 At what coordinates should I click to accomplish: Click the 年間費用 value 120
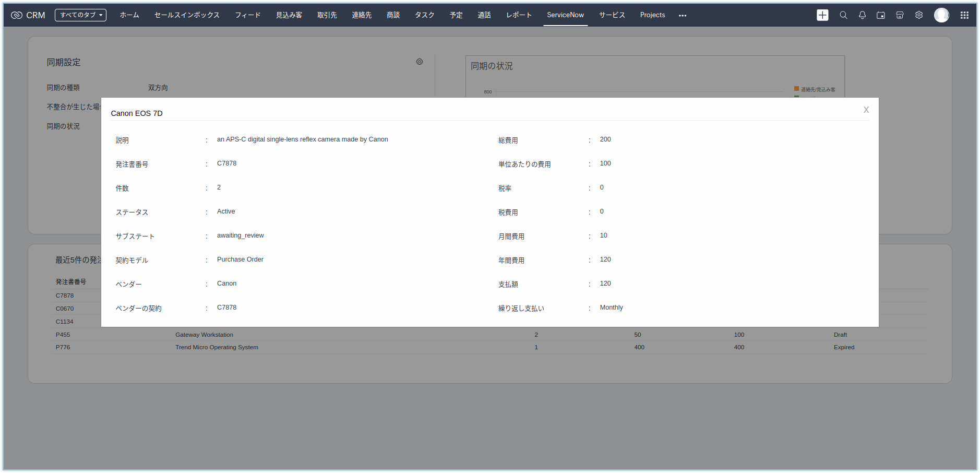pyautogui.click(x=605, y=259)
